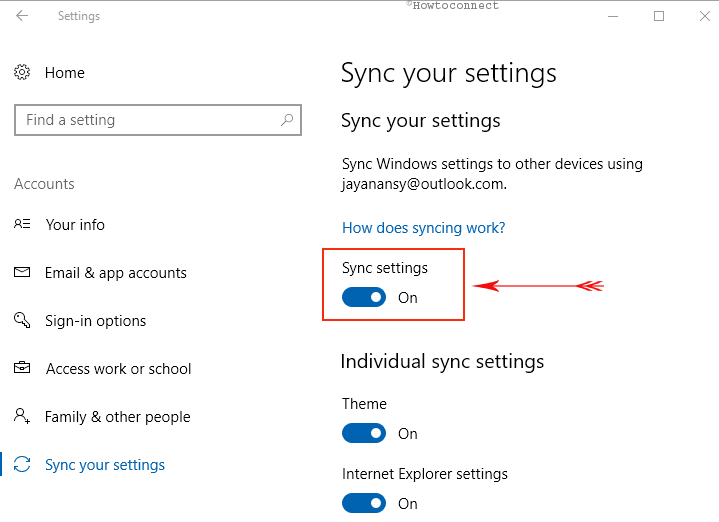
Task: Click the Home gear icon
Action: [x=22, y=73]
